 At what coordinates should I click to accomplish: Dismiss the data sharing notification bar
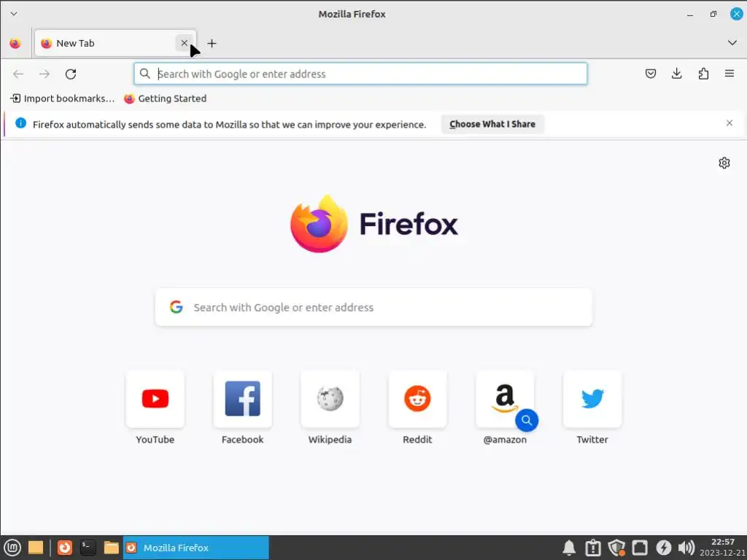(x=729, y=122)
